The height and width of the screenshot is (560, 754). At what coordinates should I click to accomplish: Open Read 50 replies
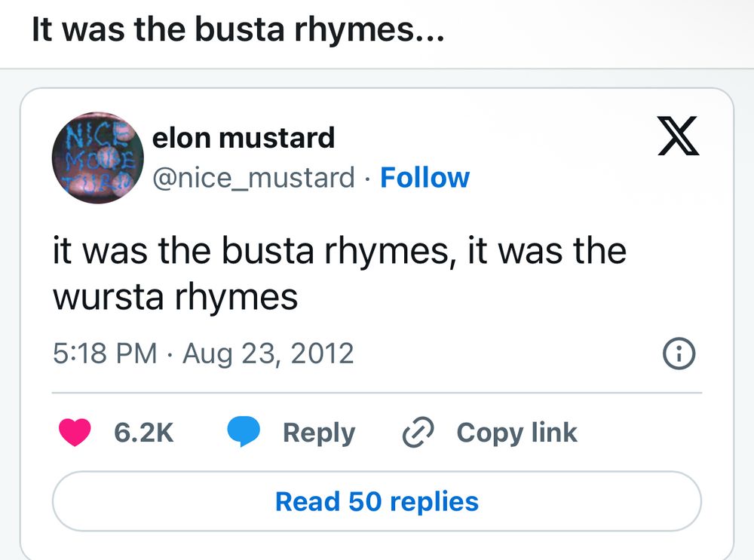click(377, 501)
